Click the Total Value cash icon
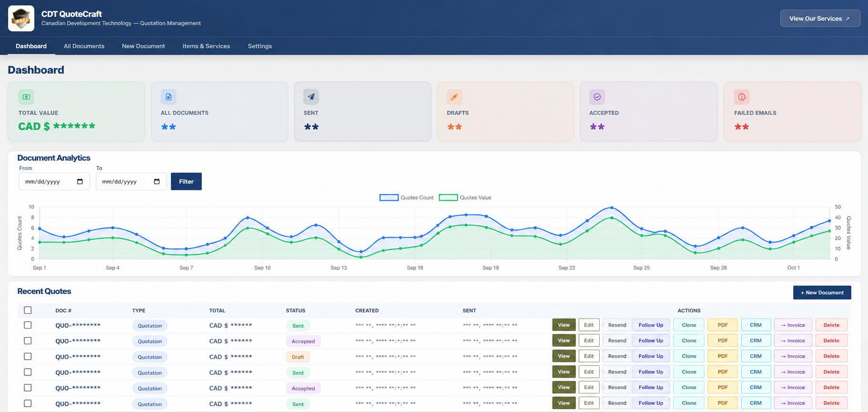The width and height of the screenshot is (868, 412). coord(26,97)
